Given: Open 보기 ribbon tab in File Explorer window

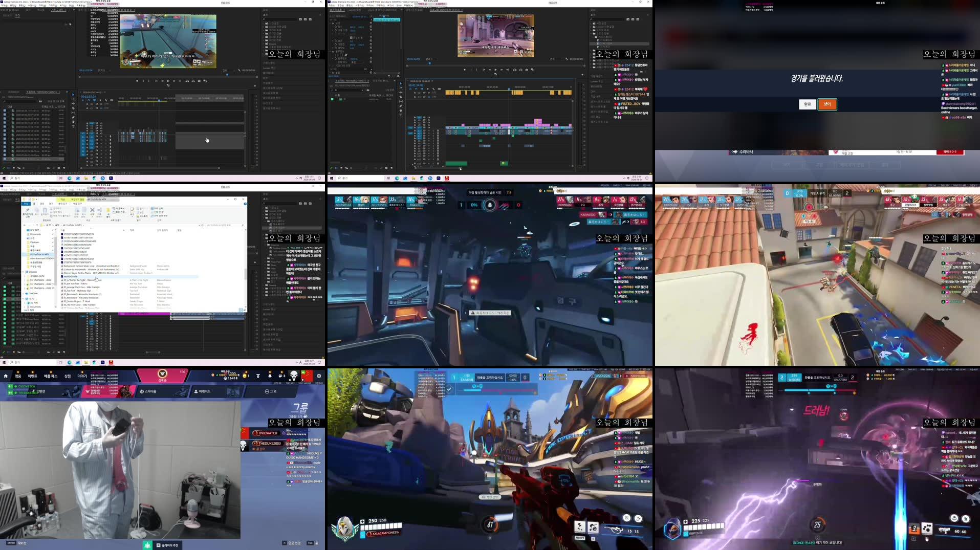Looking at the screenshot, I should tap(51, 204).
